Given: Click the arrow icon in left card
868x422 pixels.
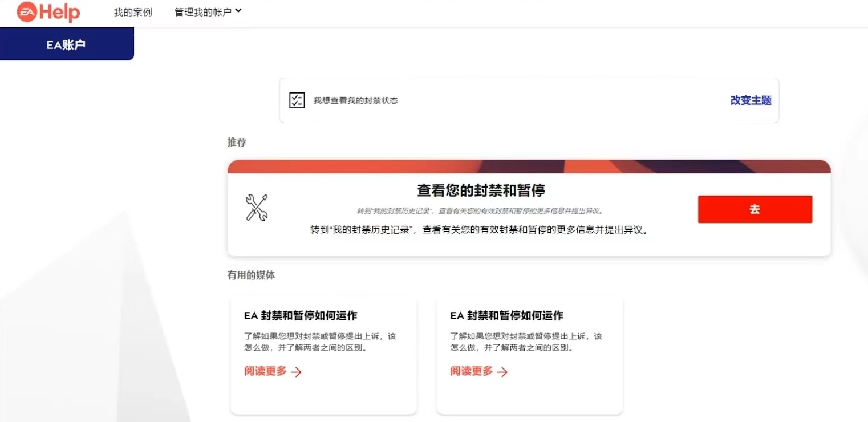Looking at the screenshot, I should 297,372.
